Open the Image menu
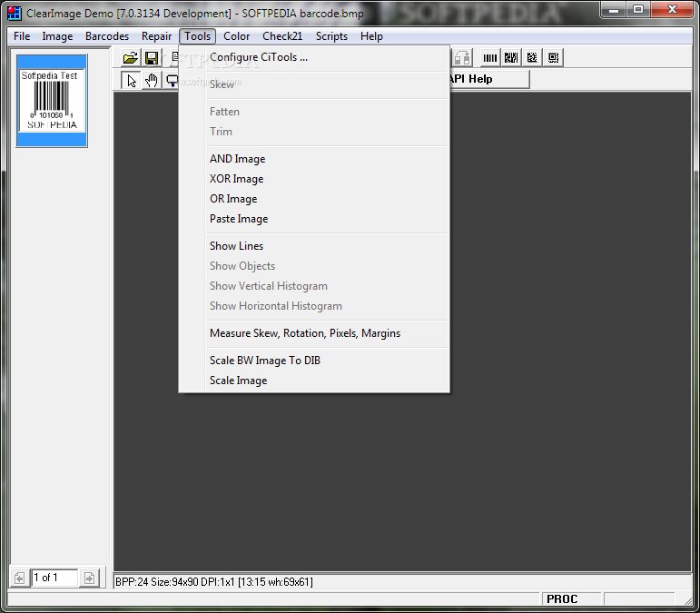Viewport: 700px width, 613px height. [x=57, y=36]
